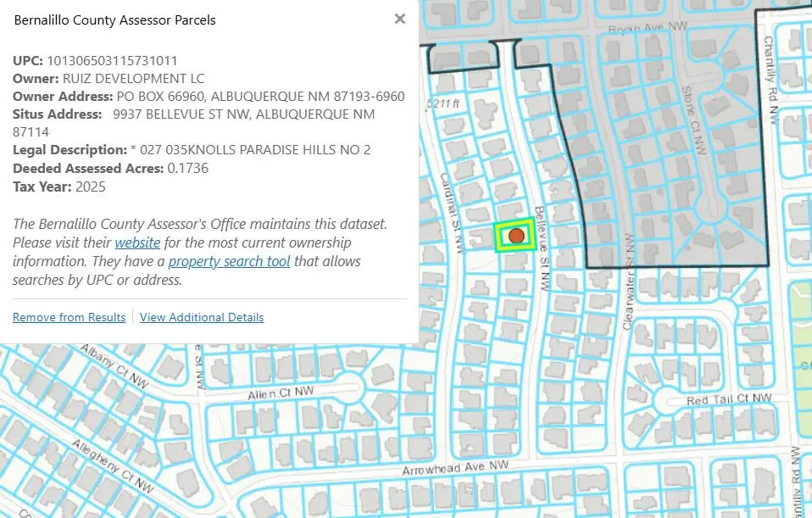Open the Assessor's website link
The width and height of the screenshot is (812, 518).
tap(137, 242)
